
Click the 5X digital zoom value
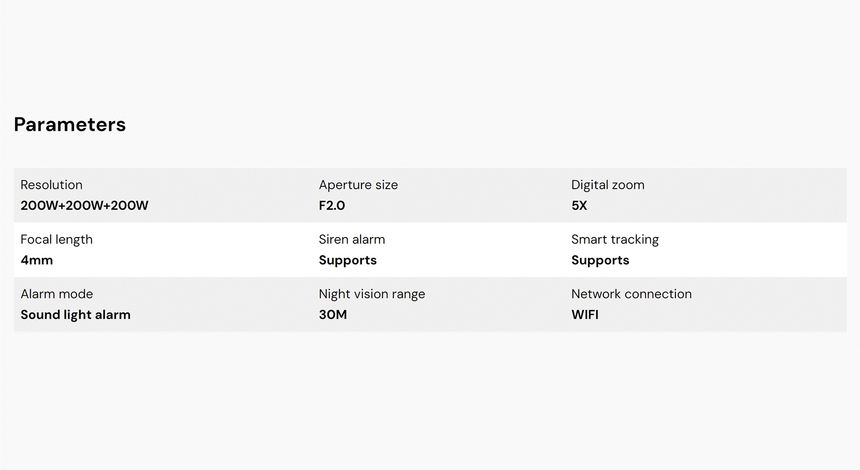(x=580, y=206)
